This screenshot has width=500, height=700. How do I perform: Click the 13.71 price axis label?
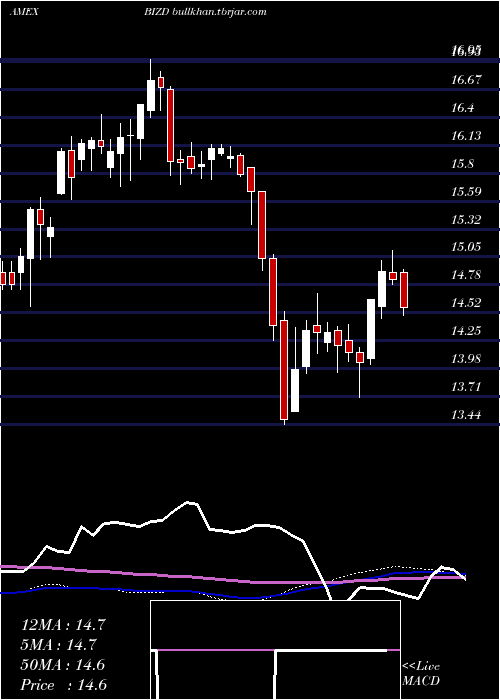tap(467, 387)
